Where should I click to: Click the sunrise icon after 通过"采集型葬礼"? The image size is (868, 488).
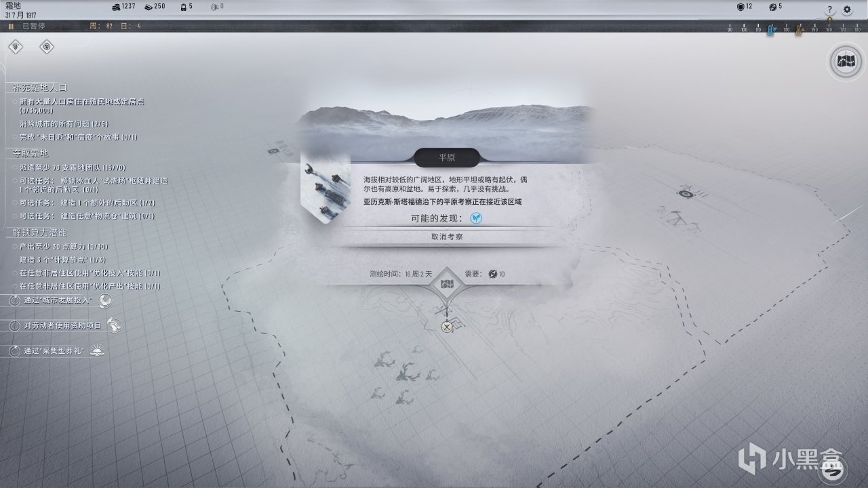pyautogui.click(x=98, y=351)
